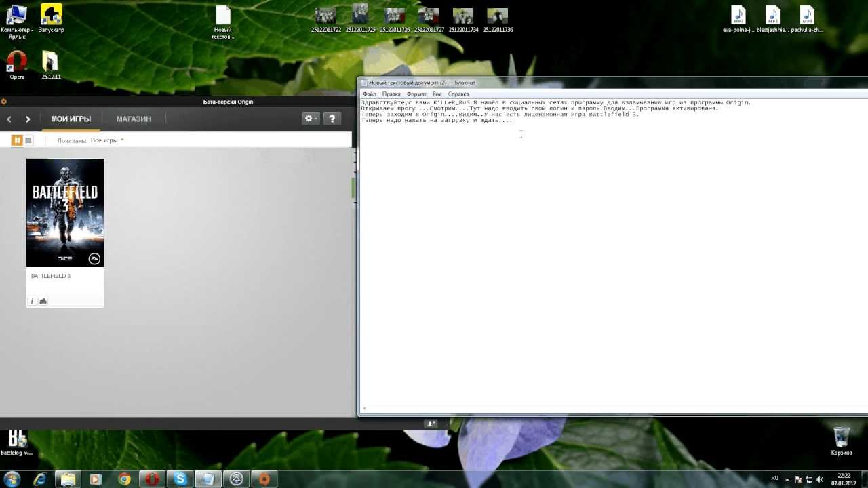This screenshot has width=868, height=488.
Task: Go back with Origin's left arrow
Action: point(9,119)
